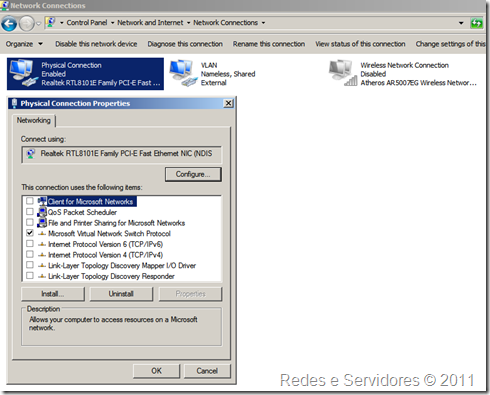Select Internet Protocol Version 4 (TCP/IPv4) text
Image resolution: width=490 pixels, height=395 pixels.
tap(105, 255)
